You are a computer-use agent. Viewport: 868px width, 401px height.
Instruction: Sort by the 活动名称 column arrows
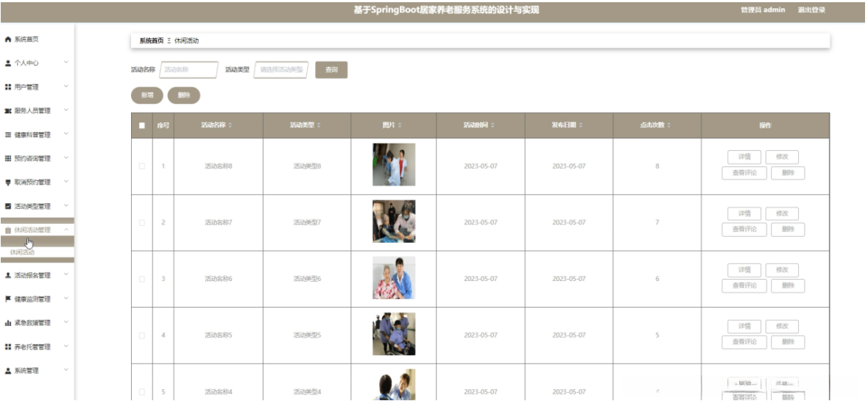click(230, 126)
